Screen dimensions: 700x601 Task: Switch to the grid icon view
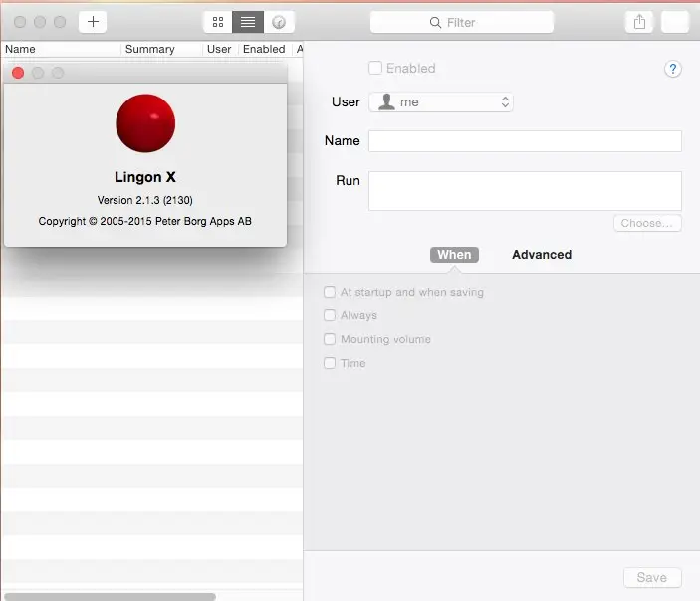point(218,22)
